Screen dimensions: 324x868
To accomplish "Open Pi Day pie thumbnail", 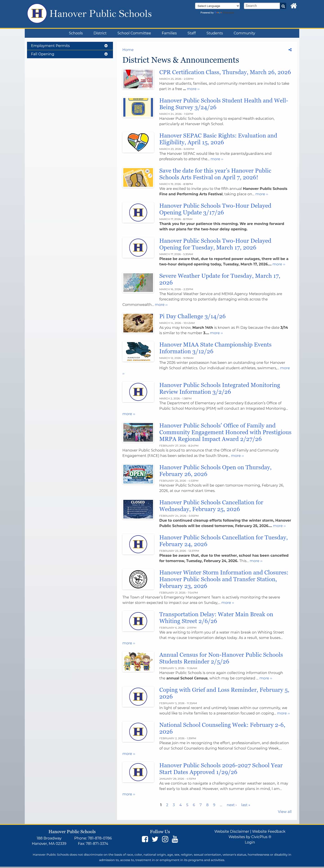I will (x=138, y=323).
